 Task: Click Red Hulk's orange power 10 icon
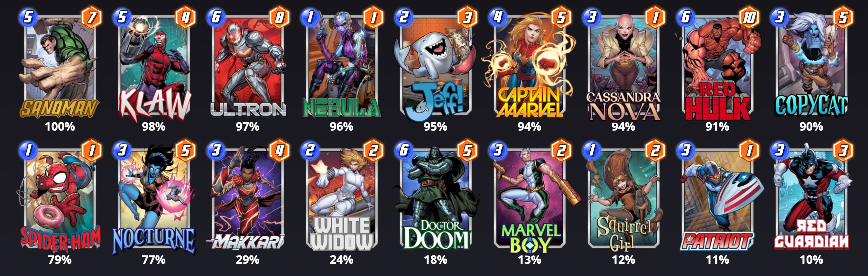coord(749,17)
